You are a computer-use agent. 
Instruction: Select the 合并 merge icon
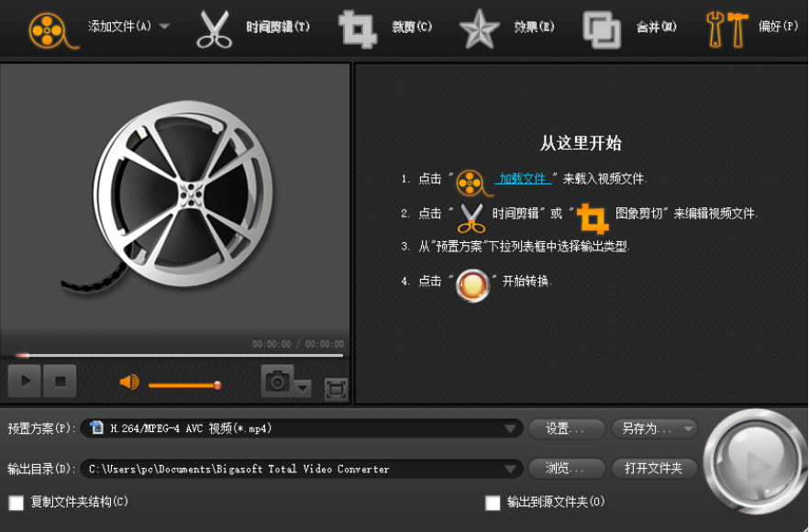(601, 28)
